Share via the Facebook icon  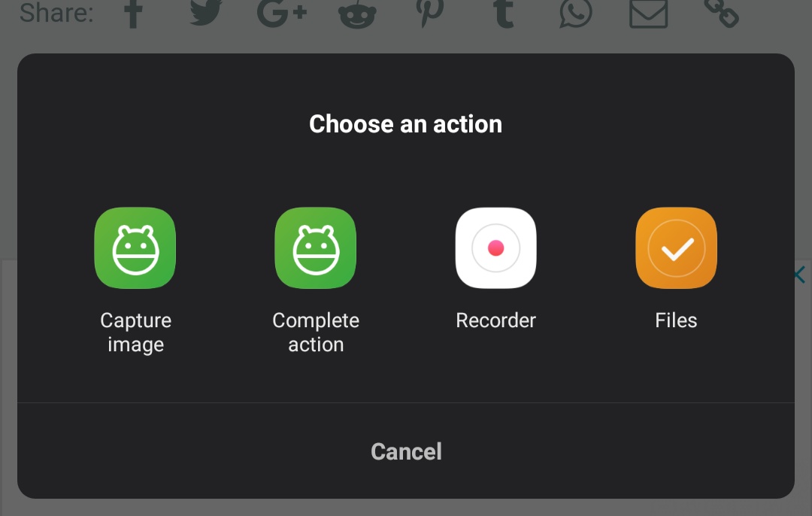133,13
